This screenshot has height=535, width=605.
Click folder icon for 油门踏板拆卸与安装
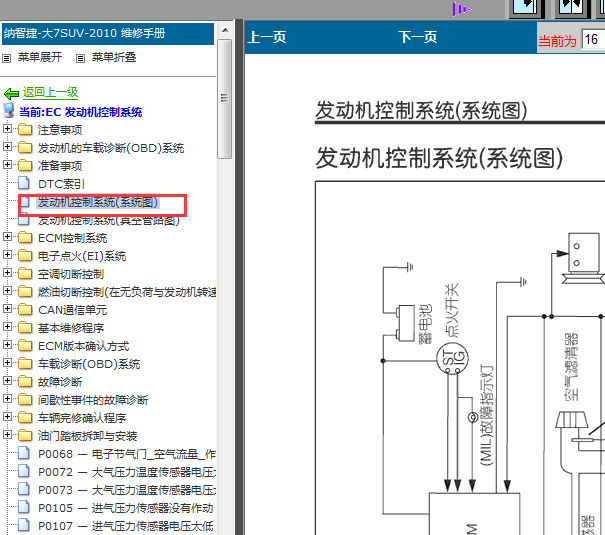pyautogui.click(x=25, y=435)
